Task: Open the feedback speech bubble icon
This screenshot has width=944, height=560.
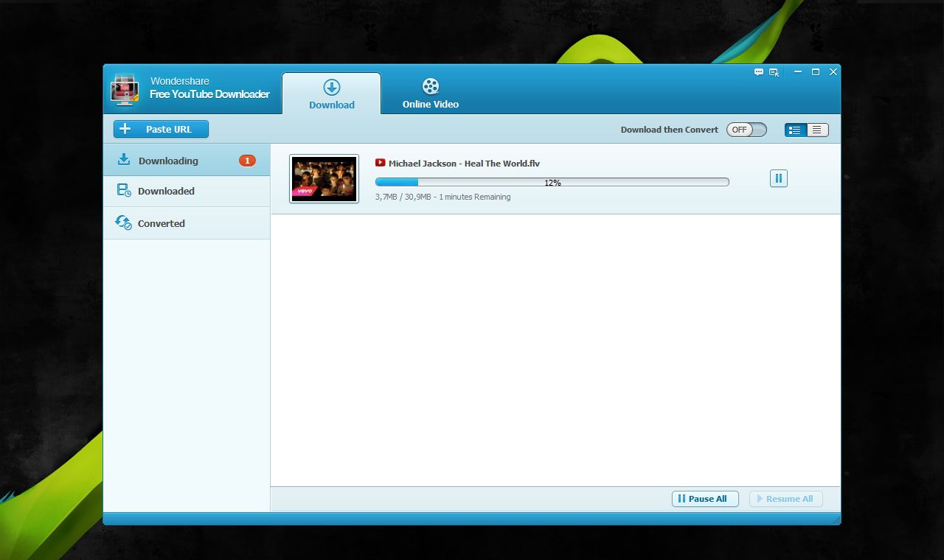Action: tap(759, 72)
